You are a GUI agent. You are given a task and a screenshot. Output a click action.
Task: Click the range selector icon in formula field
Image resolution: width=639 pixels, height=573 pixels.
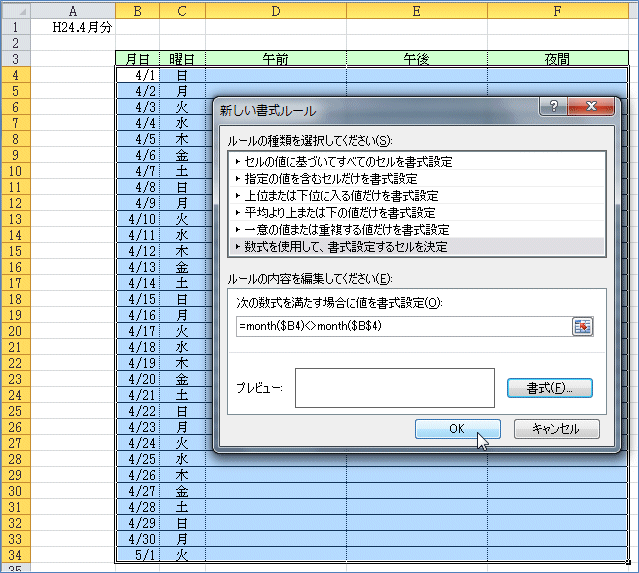tap(582, 326)
